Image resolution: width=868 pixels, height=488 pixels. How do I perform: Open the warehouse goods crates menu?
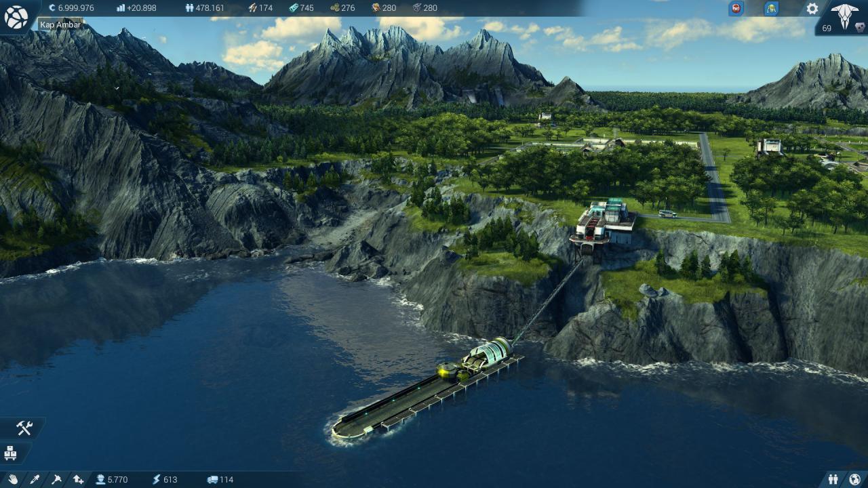tap(10, 453)
